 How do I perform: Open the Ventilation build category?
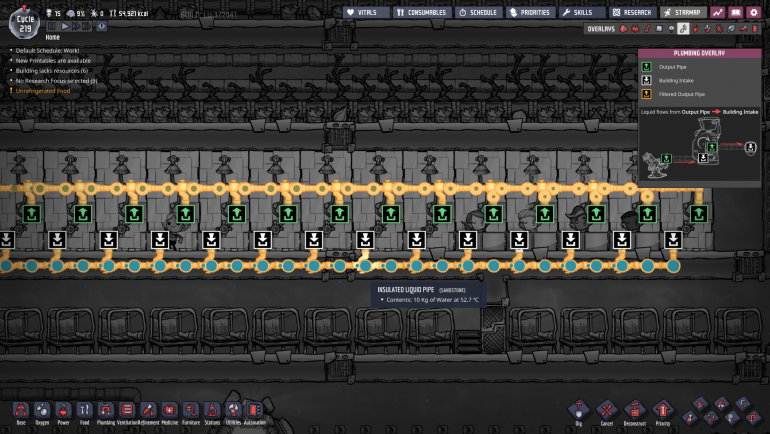coord(127,410)
